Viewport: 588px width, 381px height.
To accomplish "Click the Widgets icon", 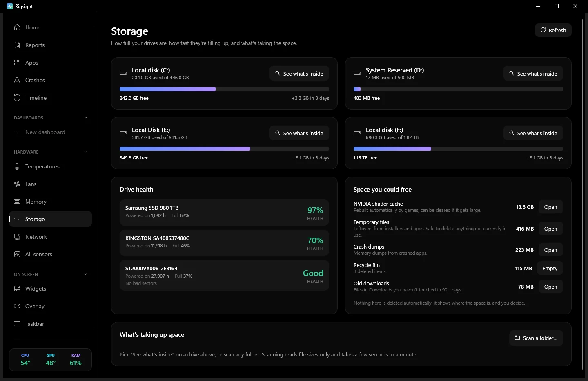I will point(17,289).
